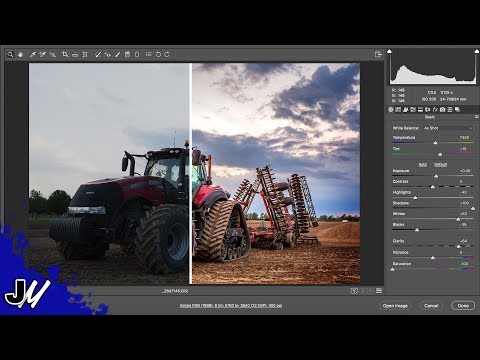Click the Exposure value field
Image resolution: width=480 pixels, height=360 pixels.
click(x=465, y=171)
